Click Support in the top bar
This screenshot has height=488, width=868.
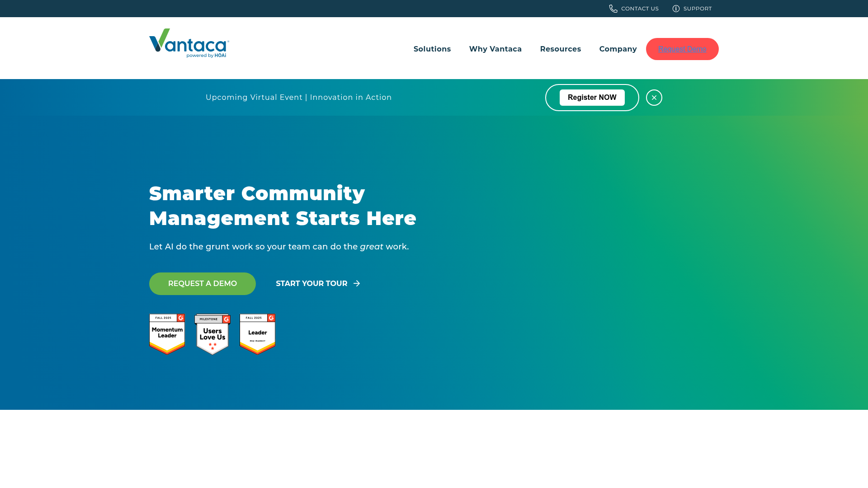[x=698, y=9]
